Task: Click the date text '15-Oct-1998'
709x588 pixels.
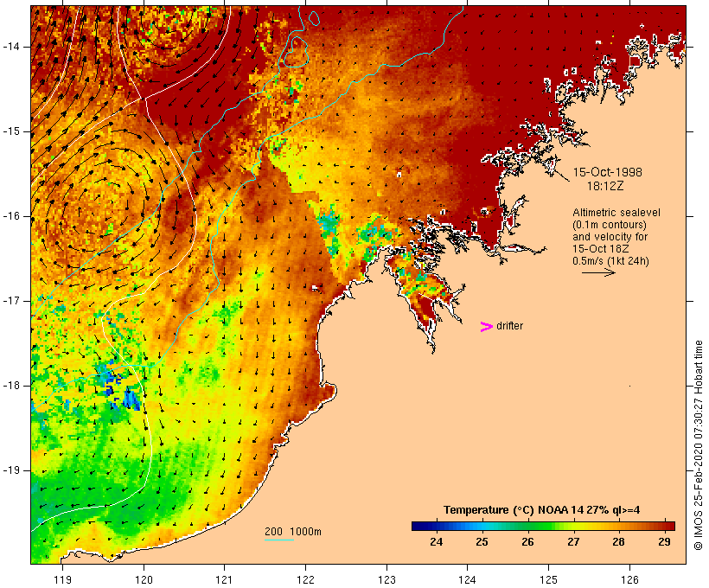Action: pos(607,172)
